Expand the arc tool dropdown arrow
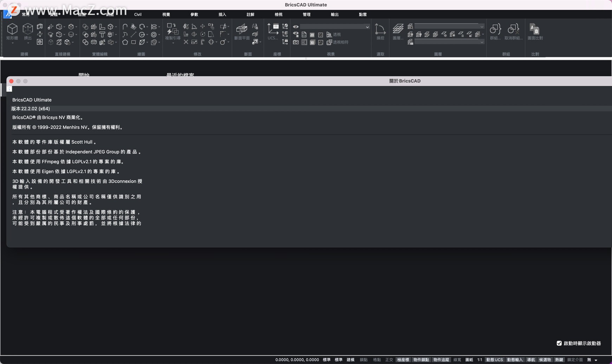This screenshot has width=612, height=364. (x=147, y=27)
